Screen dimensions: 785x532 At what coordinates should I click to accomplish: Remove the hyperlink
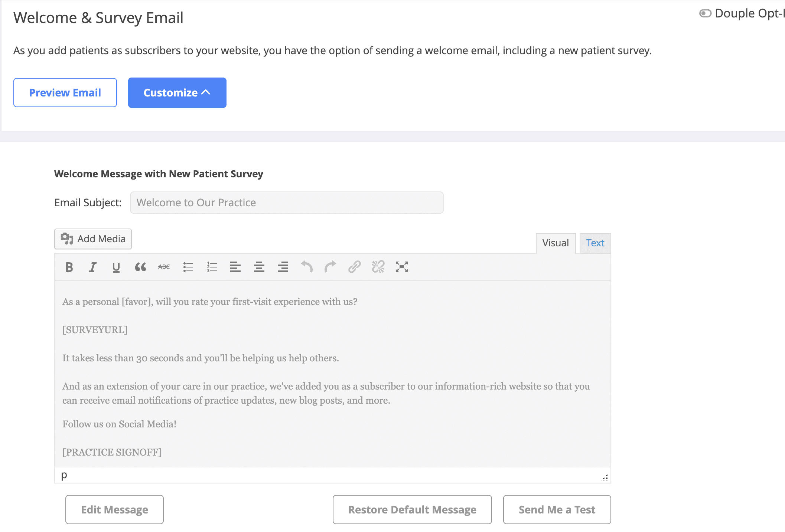tap(378, 267)
